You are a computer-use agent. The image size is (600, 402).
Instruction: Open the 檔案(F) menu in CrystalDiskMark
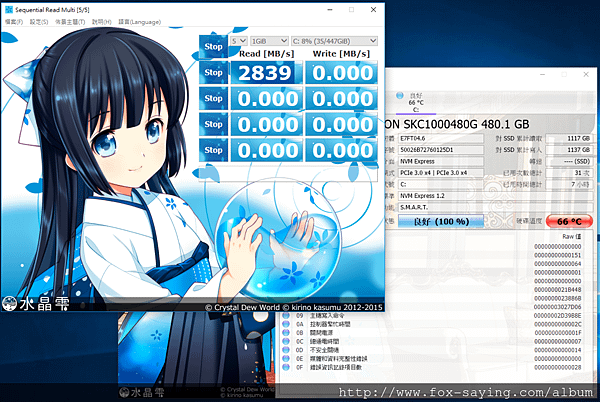(14, 22)
